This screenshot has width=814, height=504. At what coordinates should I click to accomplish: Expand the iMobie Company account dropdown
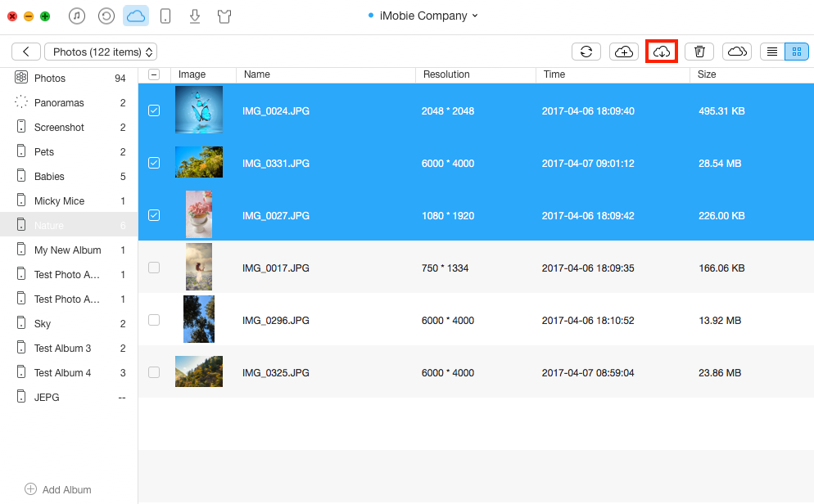click(423, 16)
